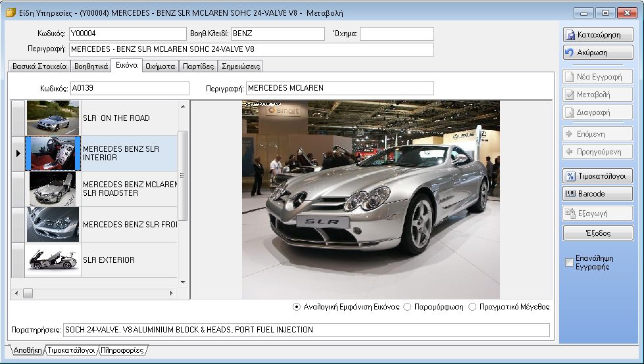Select the Εικόνα tab

pyautogui.click(x=126, y=65)
